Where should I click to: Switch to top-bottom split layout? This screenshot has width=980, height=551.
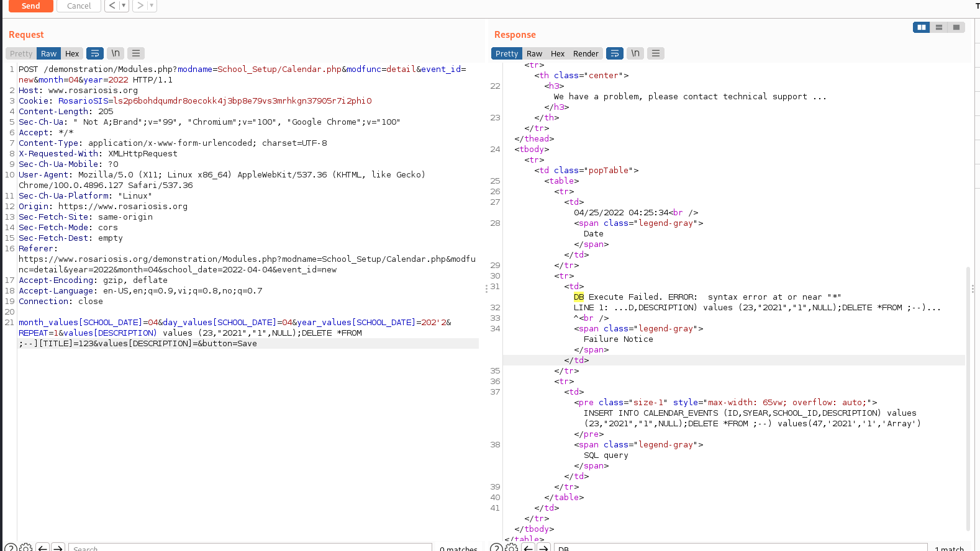939,27
